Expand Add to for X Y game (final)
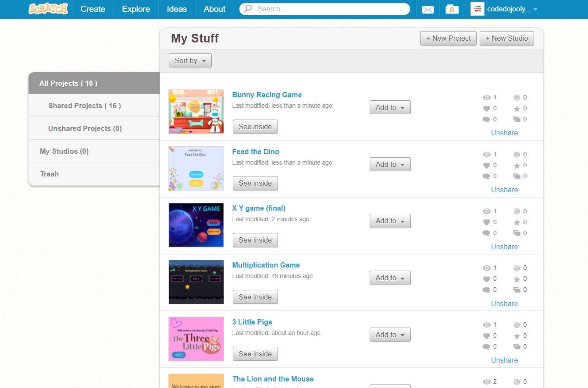588x388 pixels. [x=390, y=221]
